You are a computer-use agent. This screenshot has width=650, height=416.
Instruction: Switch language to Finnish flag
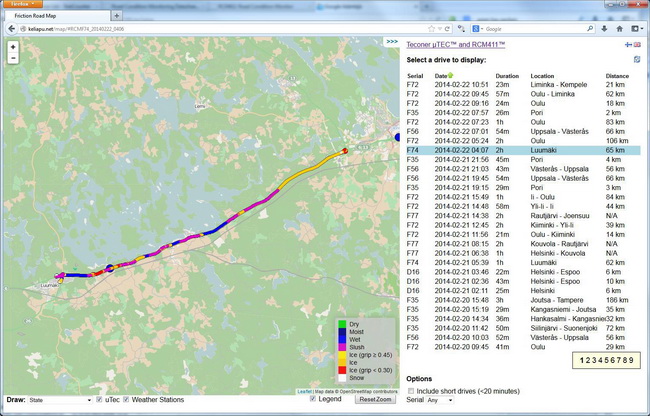click(628, 45)
